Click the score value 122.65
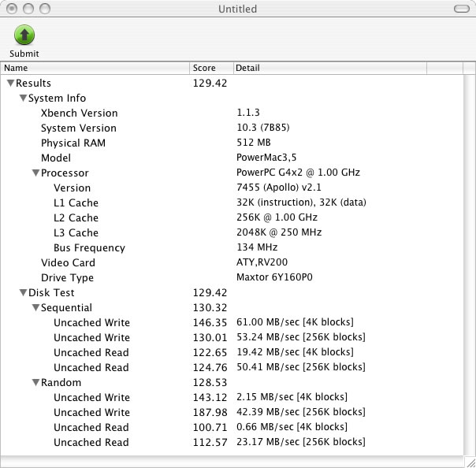This screenshot has height=468, width=476. click(210, 353)
